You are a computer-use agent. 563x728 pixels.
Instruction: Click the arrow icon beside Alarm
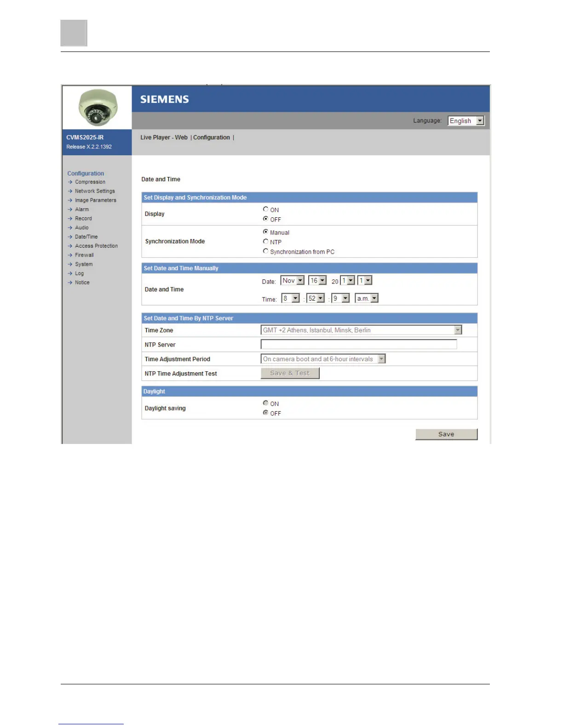(70, 210)
